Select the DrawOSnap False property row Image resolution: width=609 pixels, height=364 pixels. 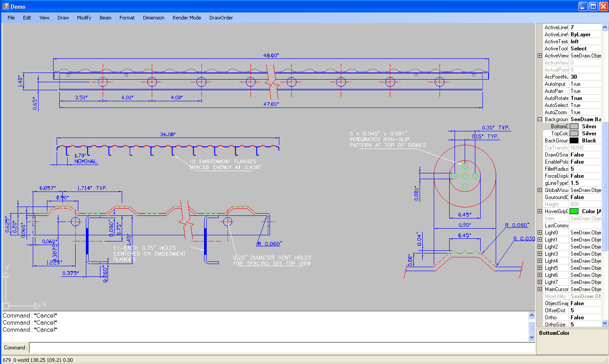pyautogui.click(x=572, y=155)
